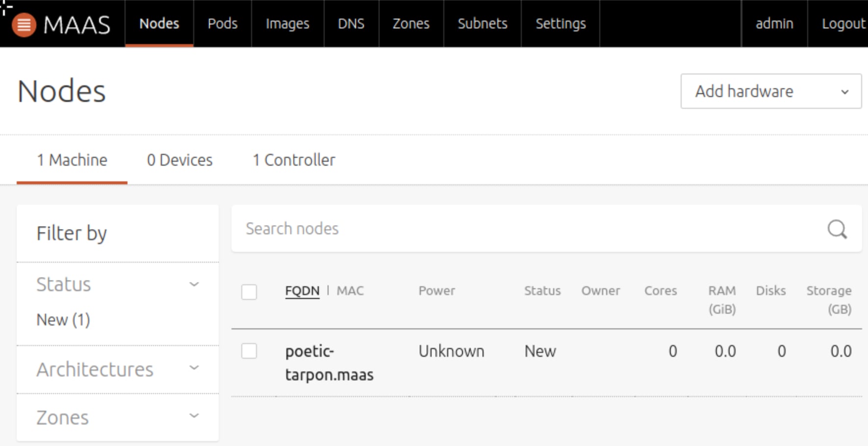The image size is (868, 446).
Task: Open the admin user link
Action: click(774, 24)
